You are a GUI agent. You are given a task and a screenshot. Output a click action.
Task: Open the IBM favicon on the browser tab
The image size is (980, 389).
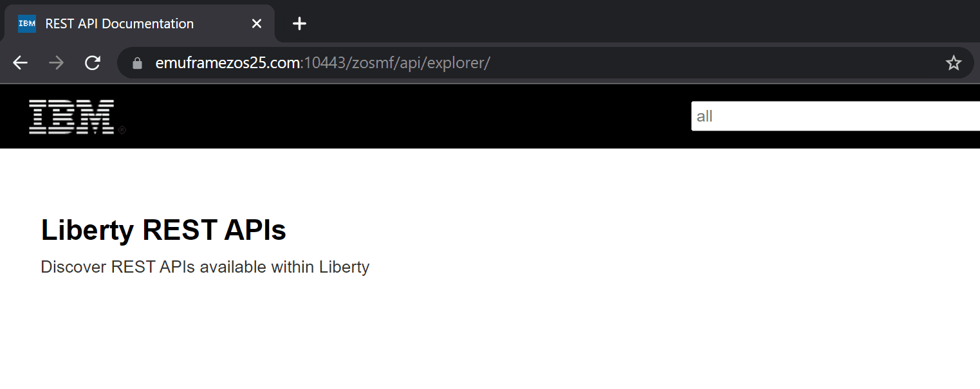point(26,23)
